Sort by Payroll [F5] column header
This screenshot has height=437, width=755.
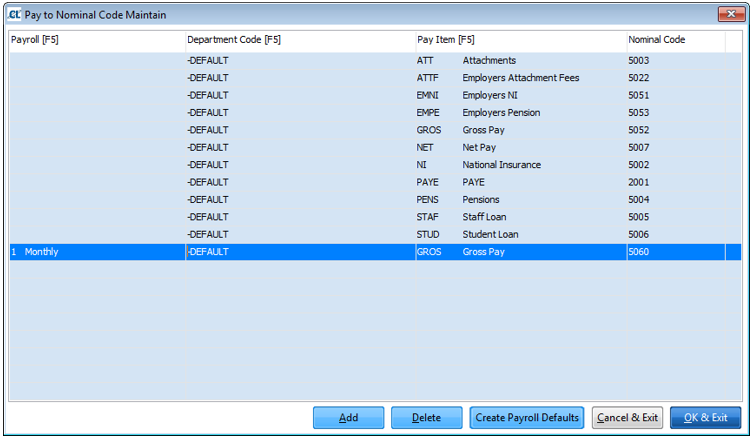[x=96, y=40]
